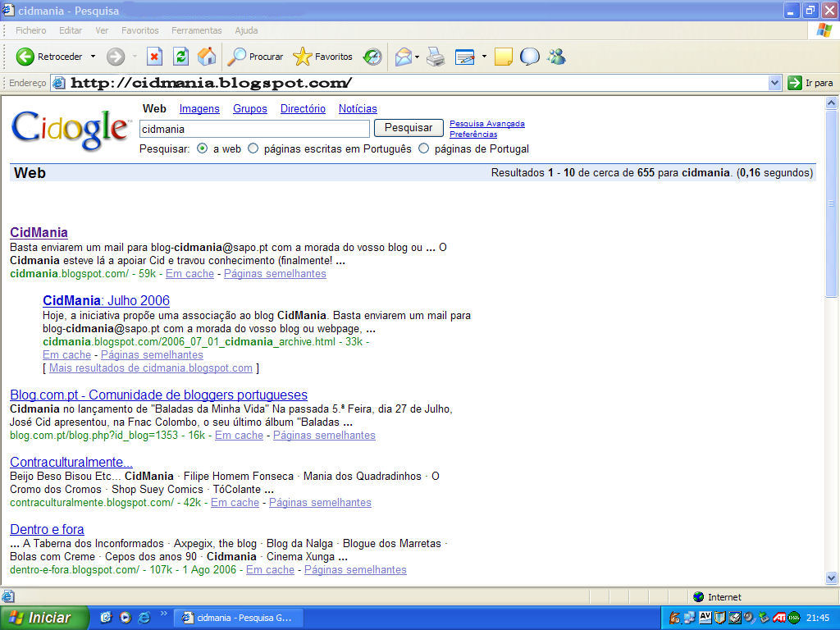
Task: Open the 'Dentro e fora' result
Action: coord(47,529)
